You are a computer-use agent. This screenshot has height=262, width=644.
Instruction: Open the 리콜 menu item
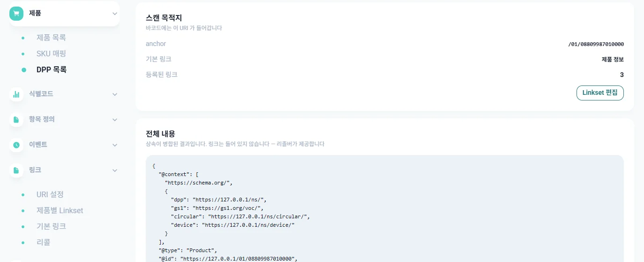[43, 242]
